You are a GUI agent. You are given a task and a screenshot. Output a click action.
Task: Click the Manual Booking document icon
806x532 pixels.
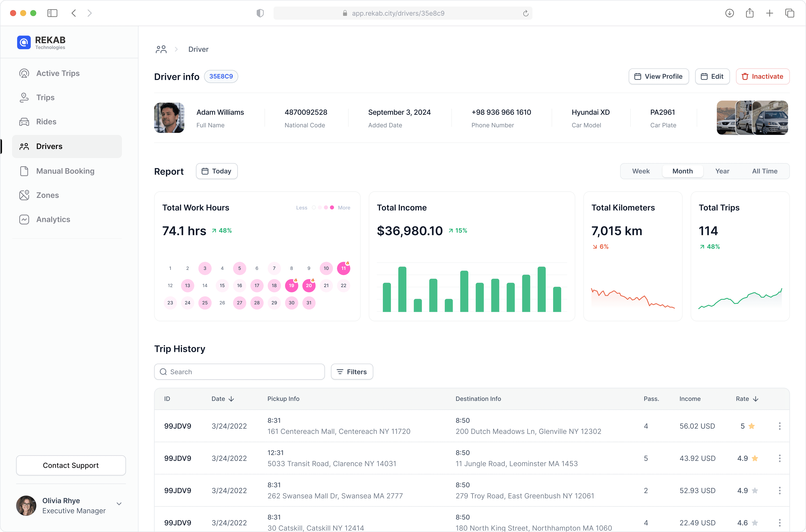point(24,171)
